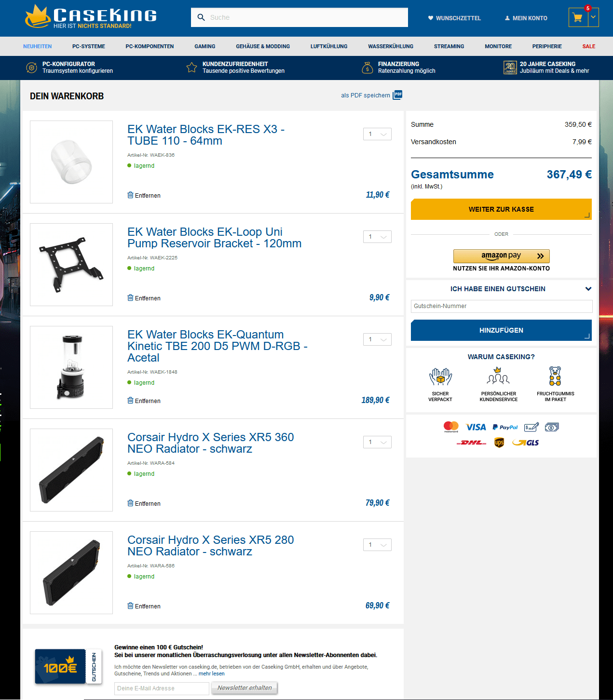Click Weiter zur Kasse button
This screenshot has height=700, width=613.
point(501,209)
